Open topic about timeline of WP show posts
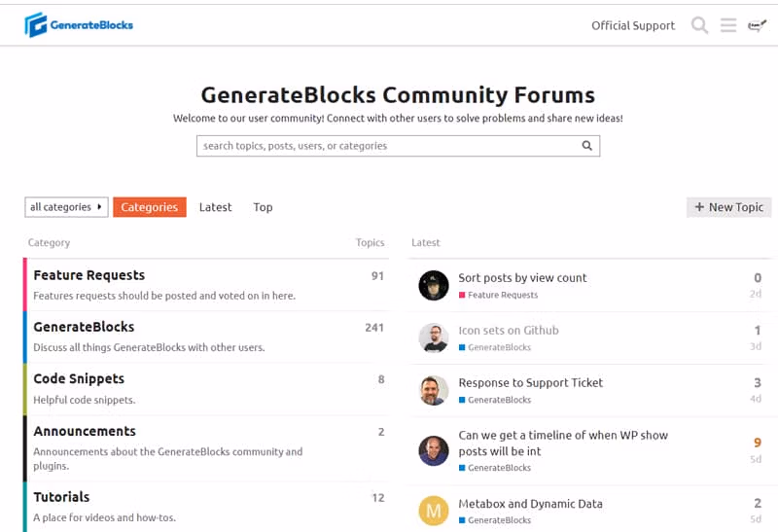The height and width of the screenshot is (532, 778). pos(563,443)
